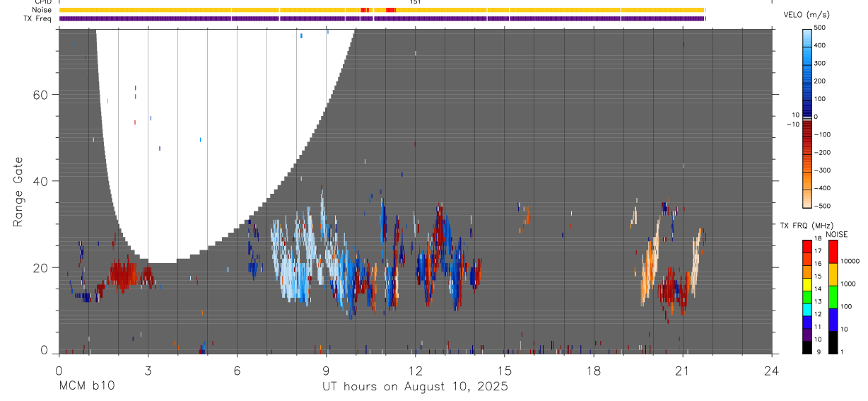Select the -300 label on velocity scale
The width and height of the screenshot is (868, 401).
pos(821,170)
